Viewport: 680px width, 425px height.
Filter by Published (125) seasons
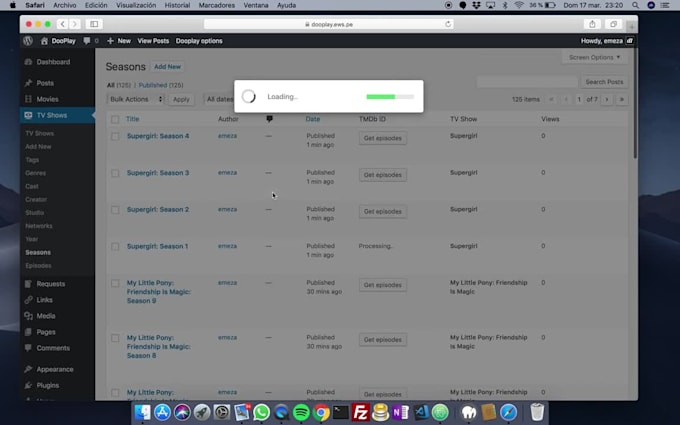click(161, 85)
